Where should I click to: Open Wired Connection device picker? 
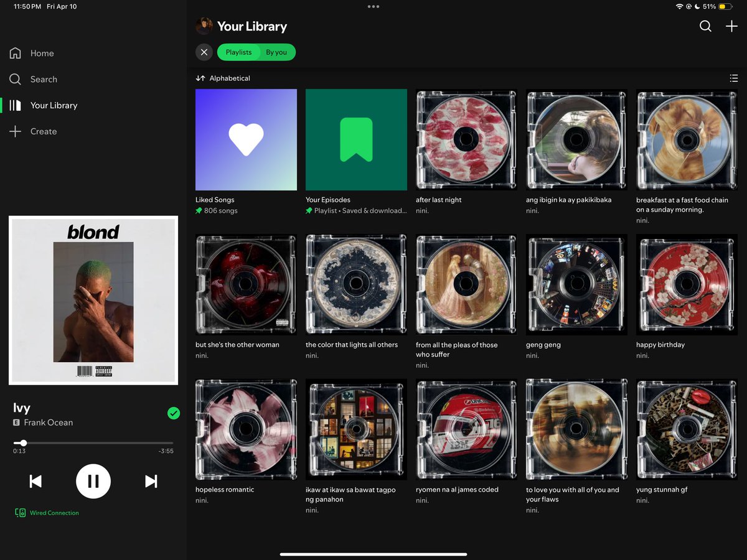(x=47, y=513)
